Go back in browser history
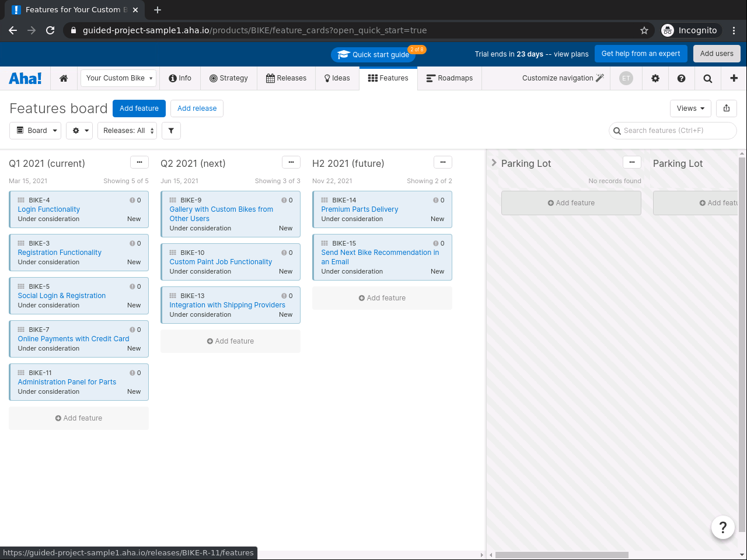Viewport: 747px width, 560px height. click(13, 30)
